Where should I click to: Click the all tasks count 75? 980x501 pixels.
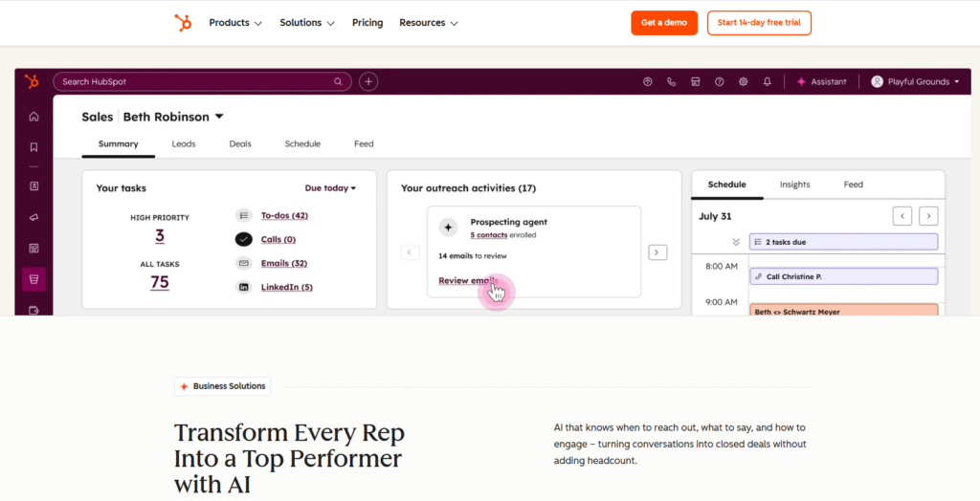[x=160, y=282]
